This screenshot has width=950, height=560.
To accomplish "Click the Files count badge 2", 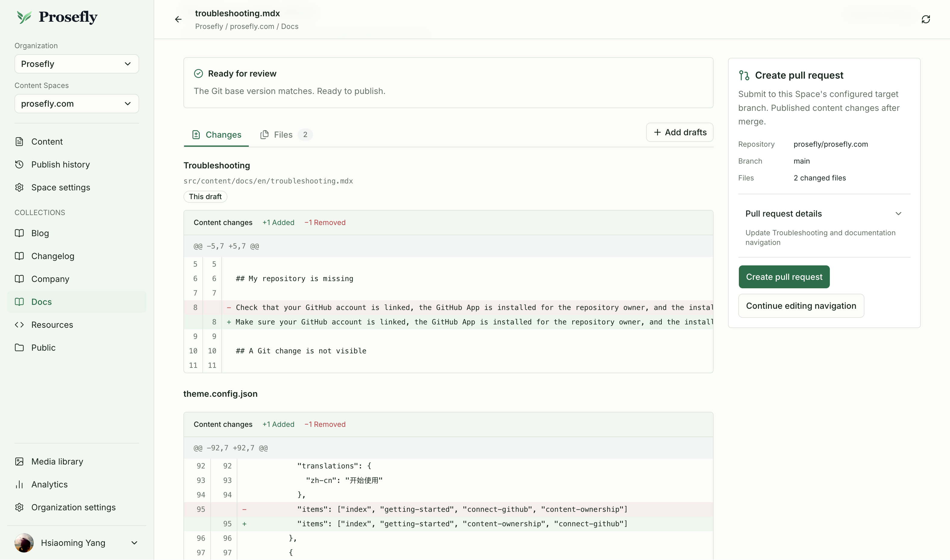I will [x=305, y=135].
